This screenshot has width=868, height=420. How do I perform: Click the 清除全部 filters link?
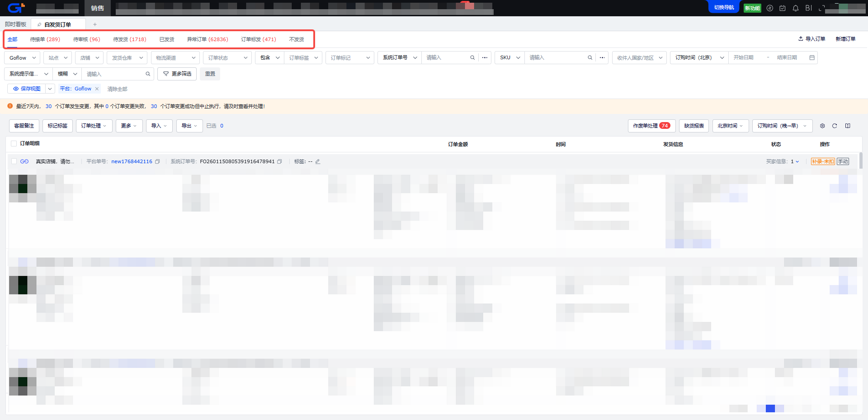point(117,89)
